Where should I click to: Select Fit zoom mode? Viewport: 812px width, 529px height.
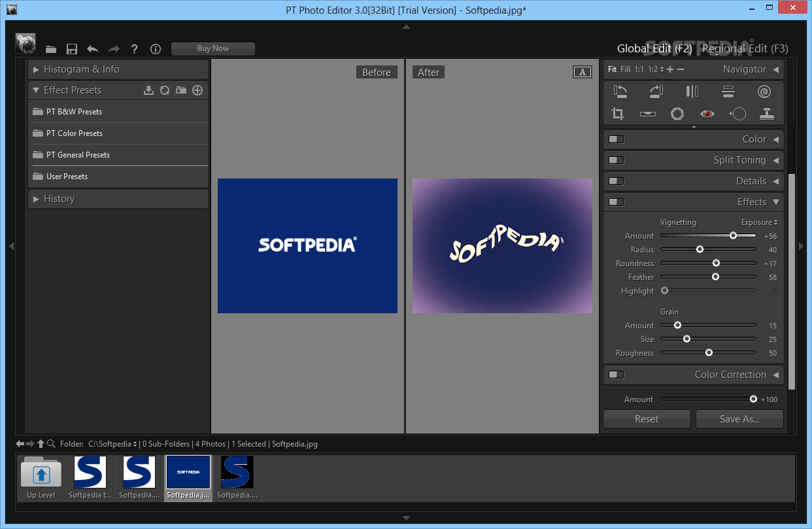pos(613,69)
